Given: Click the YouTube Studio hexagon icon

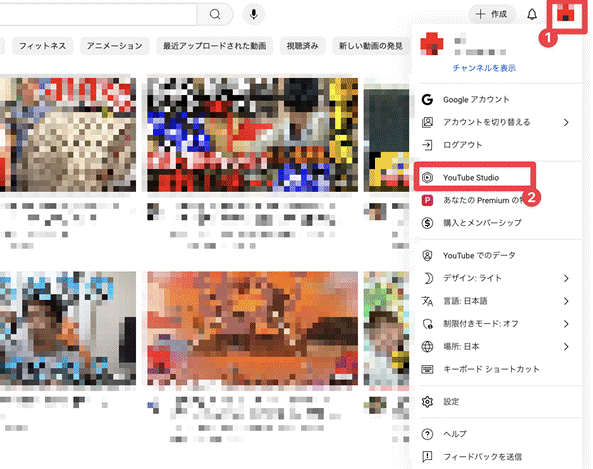Looking at the screenshot, I should (427, 177).
